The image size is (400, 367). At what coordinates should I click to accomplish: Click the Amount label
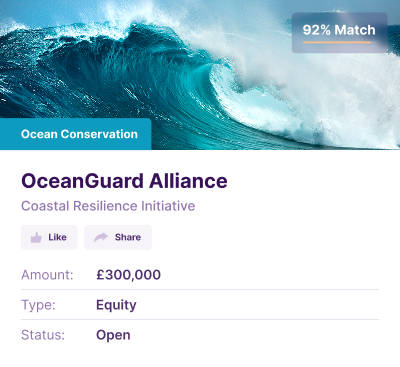click(x=47, y=275)
